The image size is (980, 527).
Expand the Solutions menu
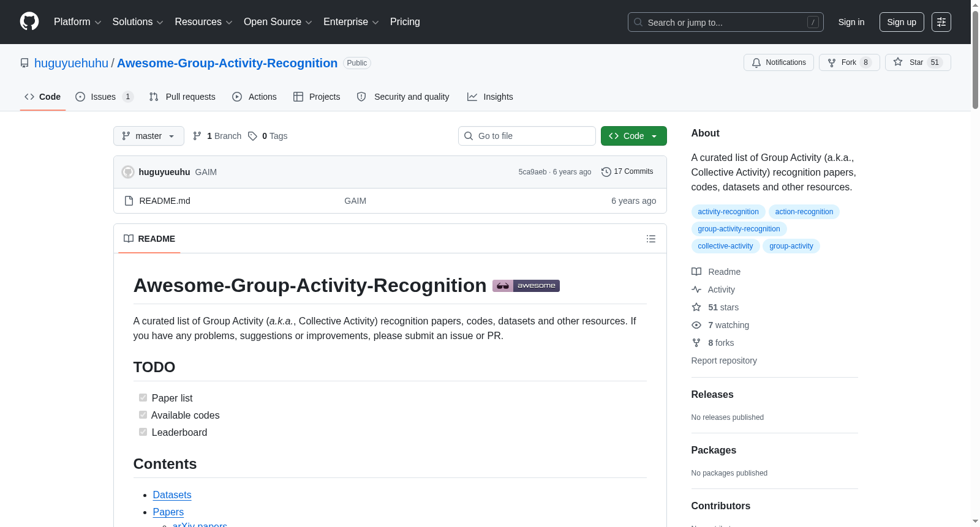pos(138,22)
